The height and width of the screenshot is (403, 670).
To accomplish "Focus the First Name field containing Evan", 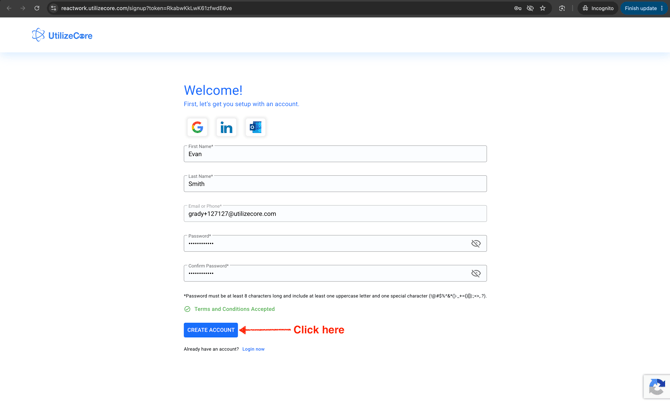I will pos(335,154).
